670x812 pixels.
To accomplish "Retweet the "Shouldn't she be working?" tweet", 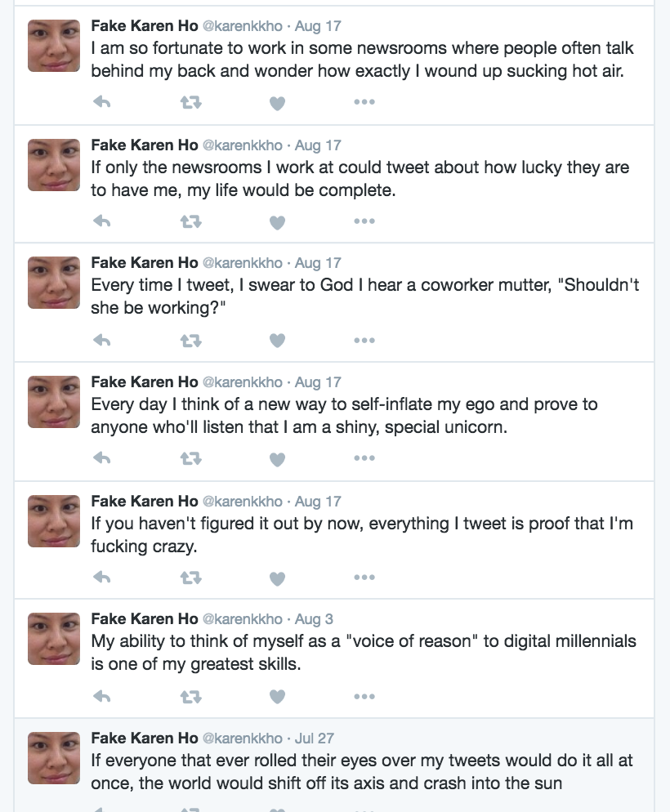I will pos(190,341).
